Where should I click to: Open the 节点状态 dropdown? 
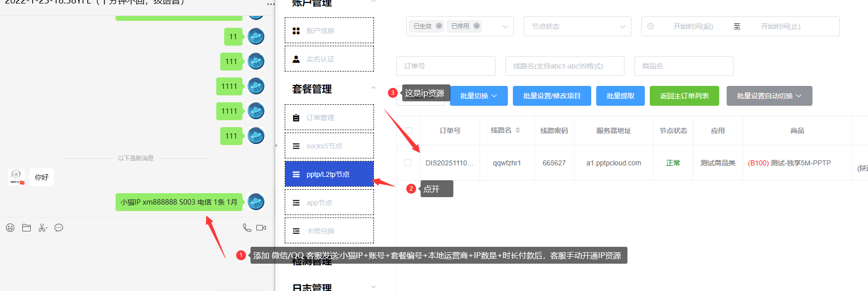[x=577, y=26]
